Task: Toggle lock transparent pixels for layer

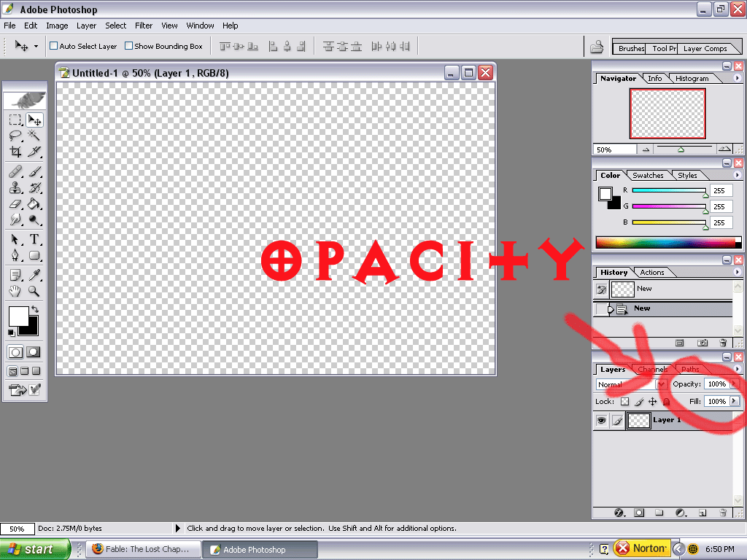Action: pyautogui.click(x=624, y=402)
